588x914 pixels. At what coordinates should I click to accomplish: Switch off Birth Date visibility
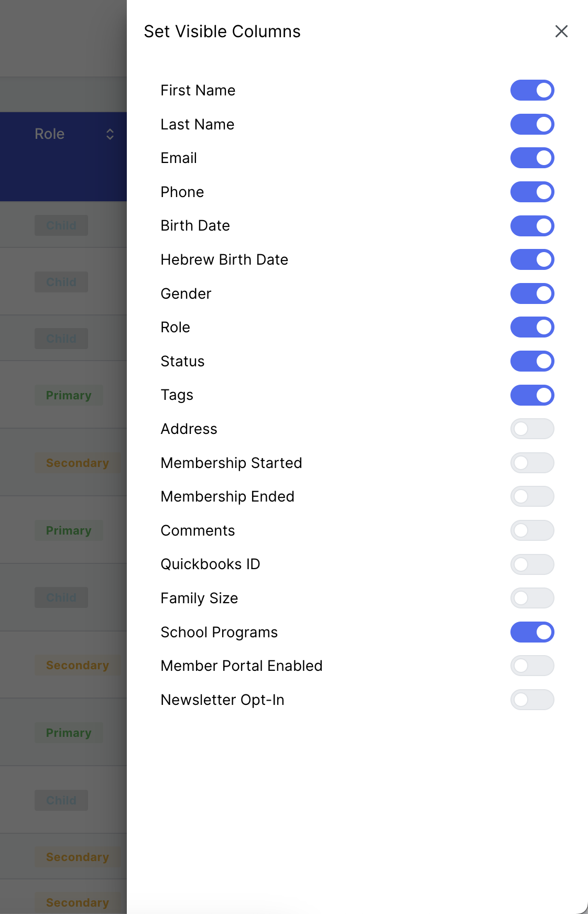coord(532,226)
